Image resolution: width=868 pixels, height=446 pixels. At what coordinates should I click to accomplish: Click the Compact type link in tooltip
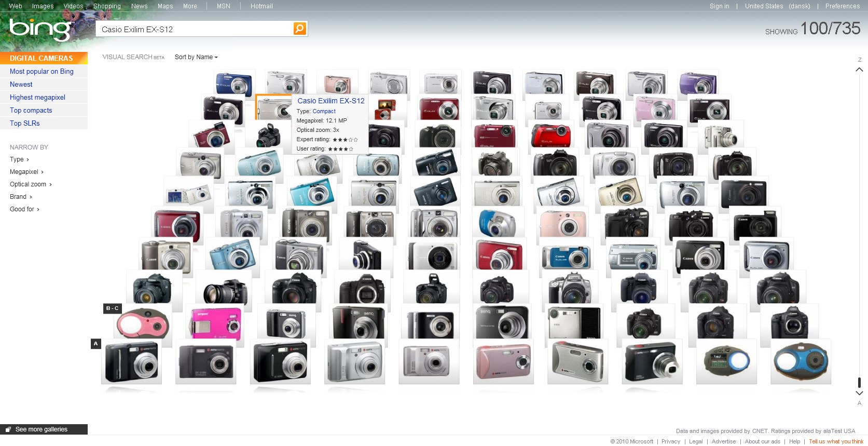[324, 111]
